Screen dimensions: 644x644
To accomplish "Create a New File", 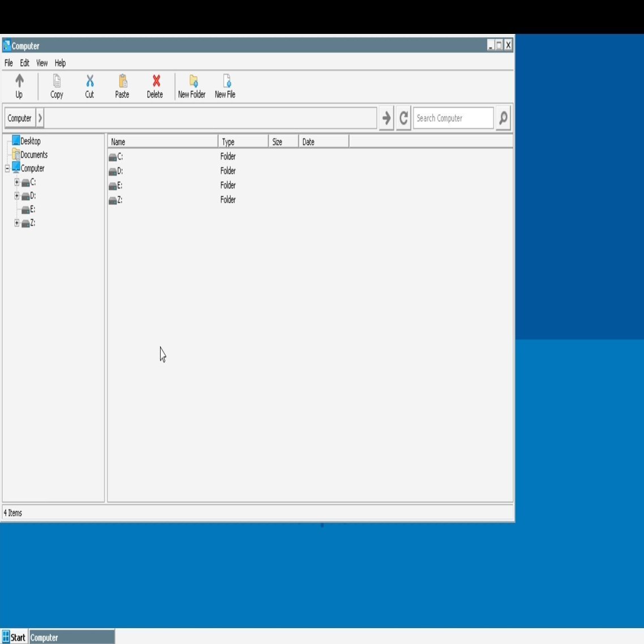I will [225, 86].
